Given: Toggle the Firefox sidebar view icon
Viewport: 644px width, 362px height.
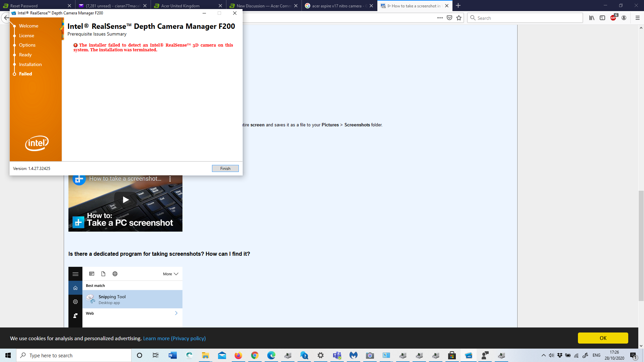Looking at the screenshot, I should 602,18.
